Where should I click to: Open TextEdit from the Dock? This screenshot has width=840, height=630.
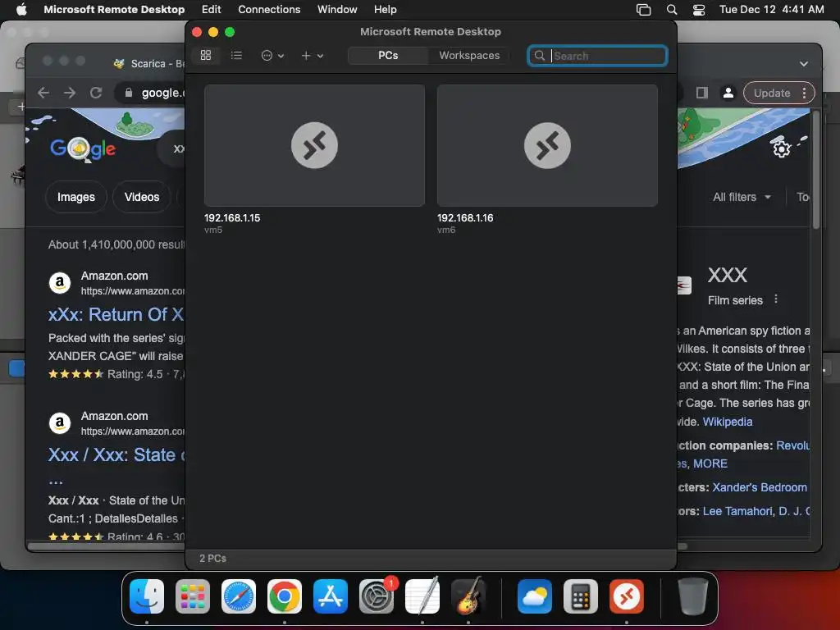(422, 596)
